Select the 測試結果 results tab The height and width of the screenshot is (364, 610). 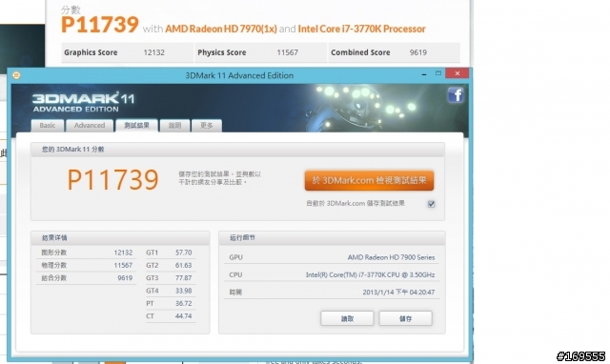(x=136, y=125)
